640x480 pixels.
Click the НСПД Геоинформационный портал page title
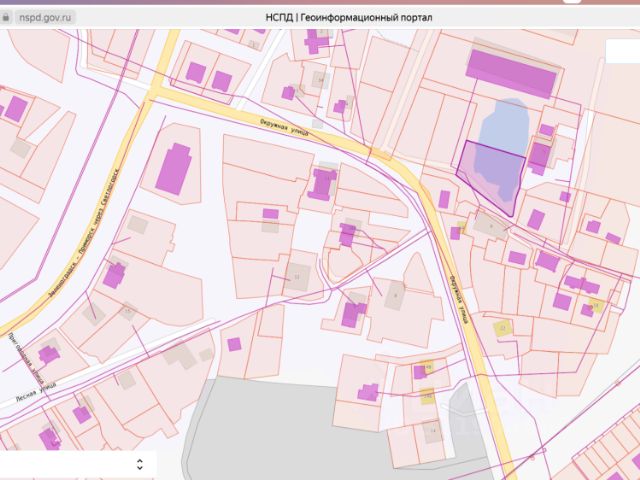[x=349, y=18]
